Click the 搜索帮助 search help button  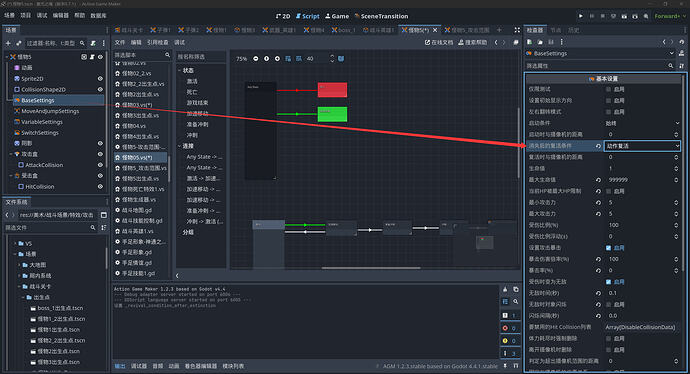tap(473, 42)
